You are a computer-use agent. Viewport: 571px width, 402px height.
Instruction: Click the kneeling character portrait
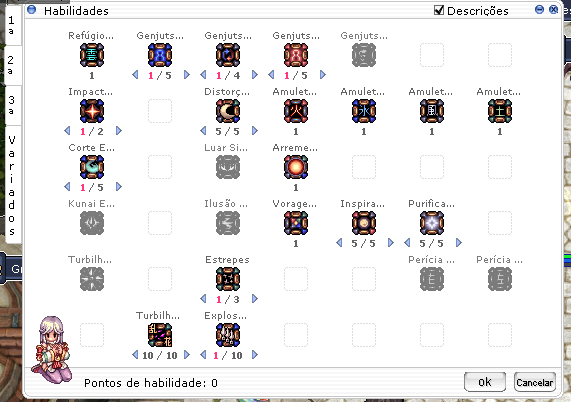tap(52, 350)
